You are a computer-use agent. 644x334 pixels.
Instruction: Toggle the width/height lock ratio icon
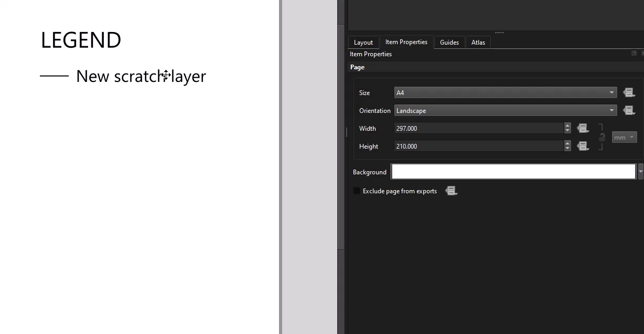602,138
